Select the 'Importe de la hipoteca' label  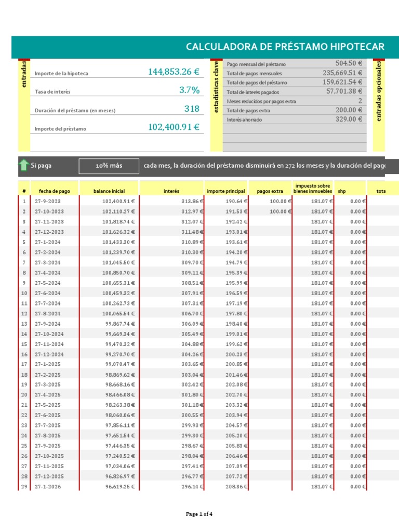click(x=61, y=73)
